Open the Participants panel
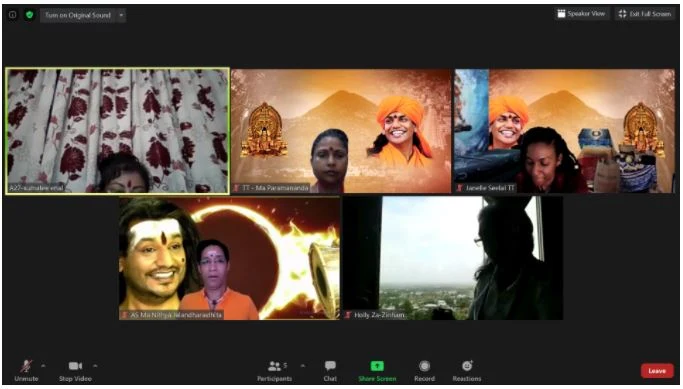Image resolution: width=683 pixels, height=389 pixels. (x=275, y=371)
